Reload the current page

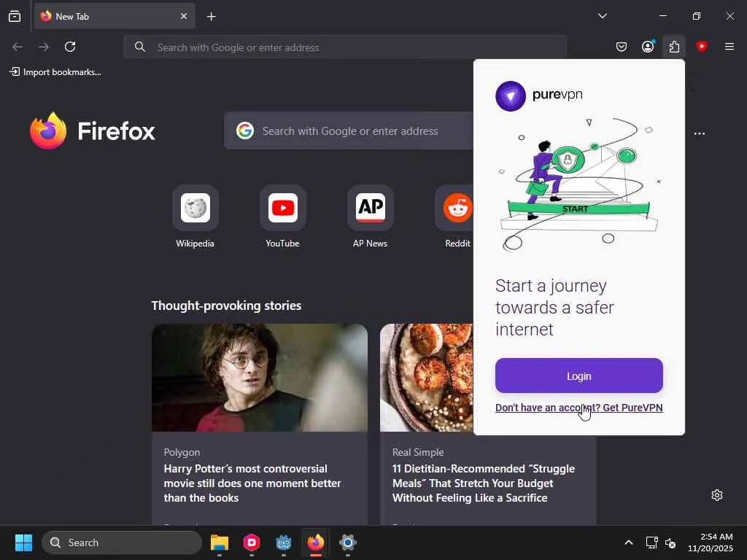pyautogui.click(x=70, y=47)
